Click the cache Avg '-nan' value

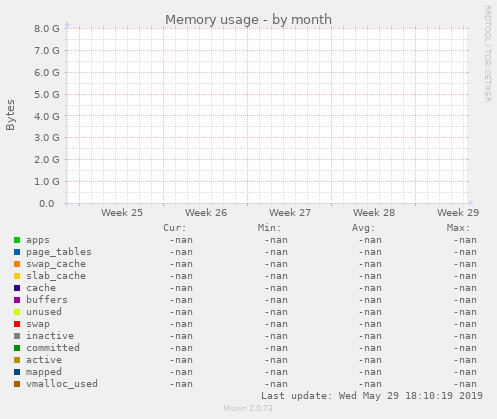click(x=370, y=288)
